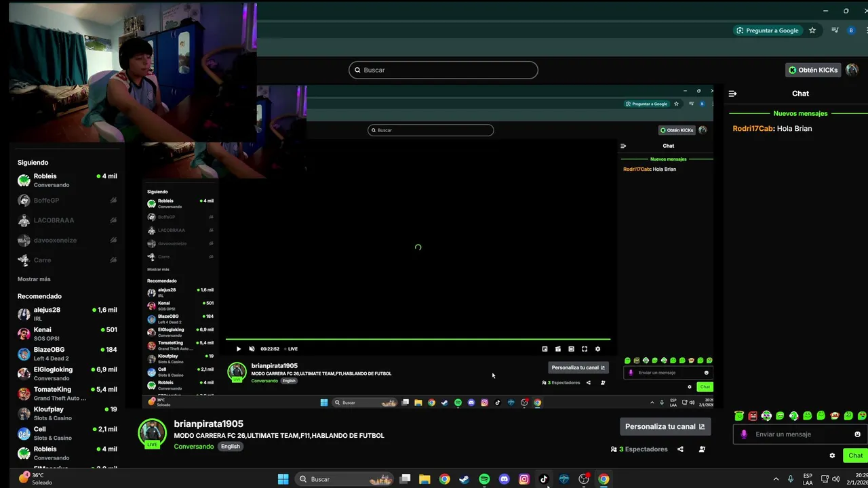
Task: Expand hidden system tray icons chevron
Action: pyautogui.click(x=776, y=479)
